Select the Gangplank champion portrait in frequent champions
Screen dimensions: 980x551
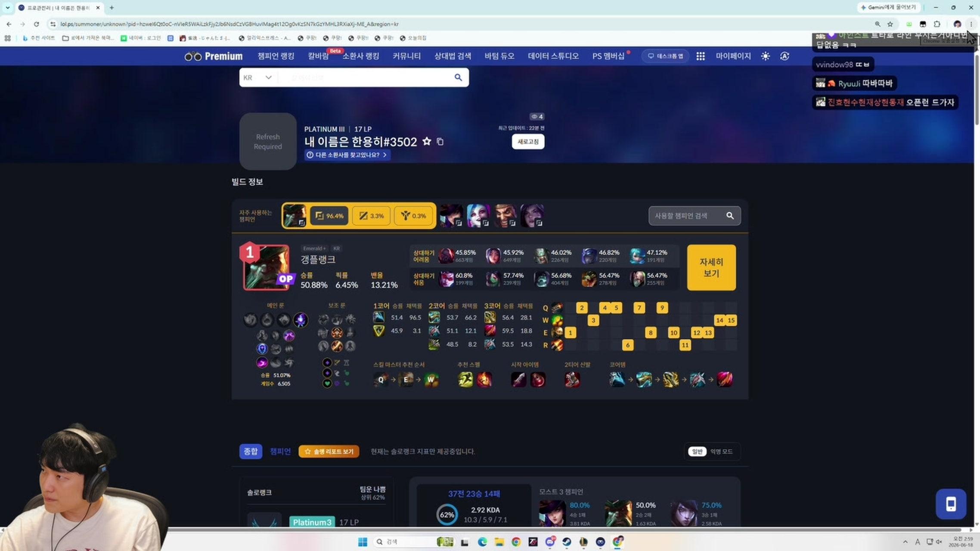click(x=295, y=215)
